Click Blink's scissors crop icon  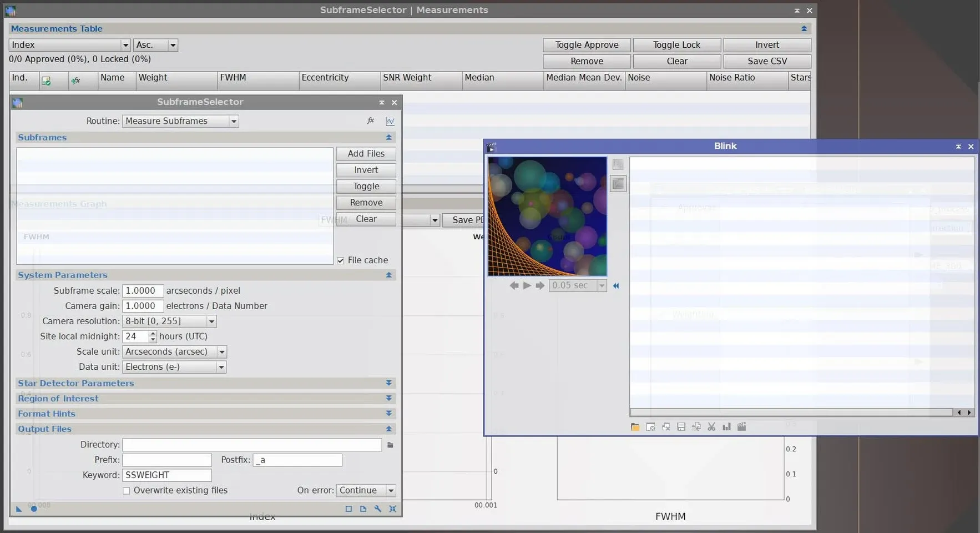711,426
